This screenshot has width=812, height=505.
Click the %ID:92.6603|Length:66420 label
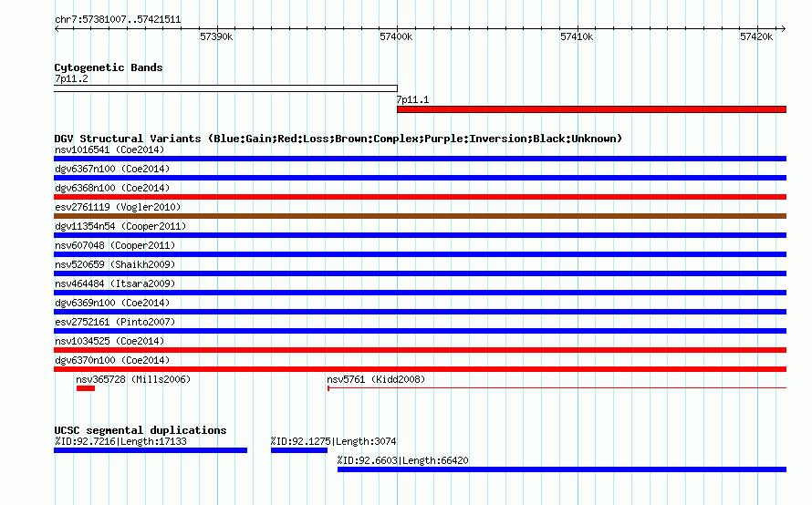[403, 460]
